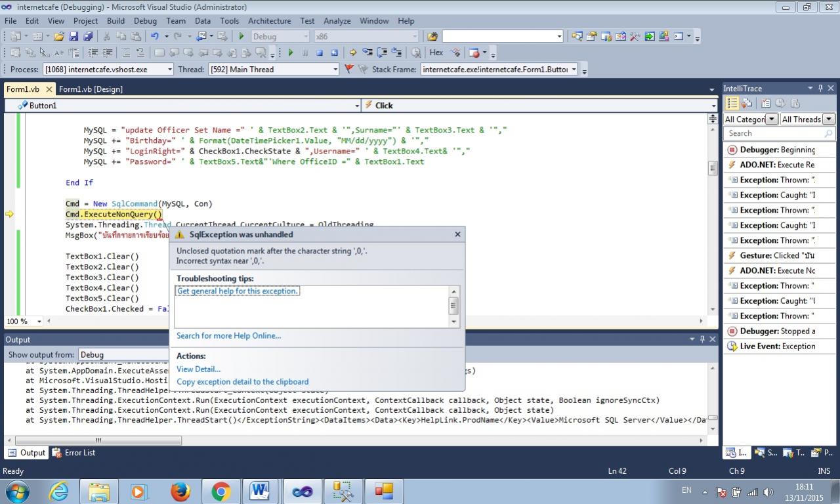Expand the Process dropdown list
The height and width of the screenshot is (504, 840).
tap(169, 70)
